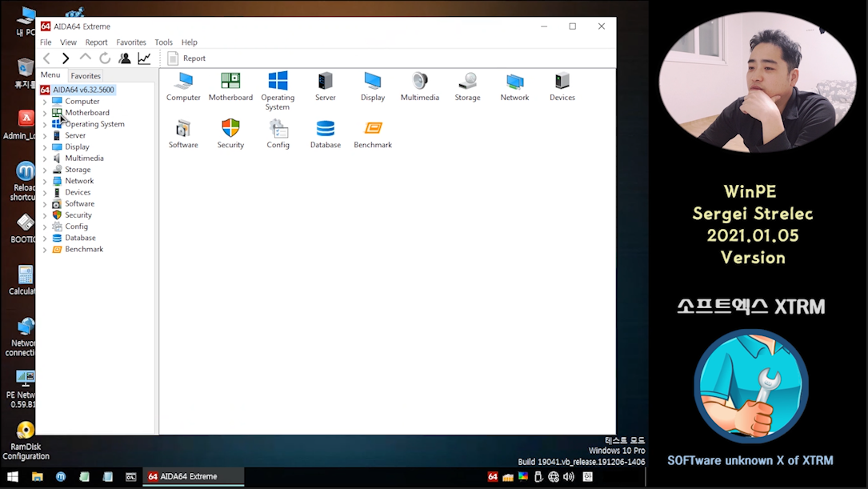Screen dimensions: 868x489
Task: Expand the Display tree node
Action: (x=45, y=147)
